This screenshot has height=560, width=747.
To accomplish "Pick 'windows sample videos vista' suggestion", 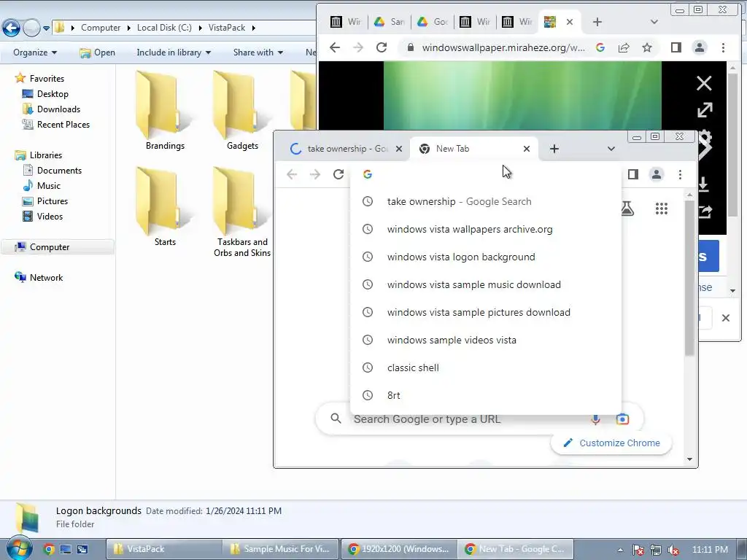I will (486, 340).
